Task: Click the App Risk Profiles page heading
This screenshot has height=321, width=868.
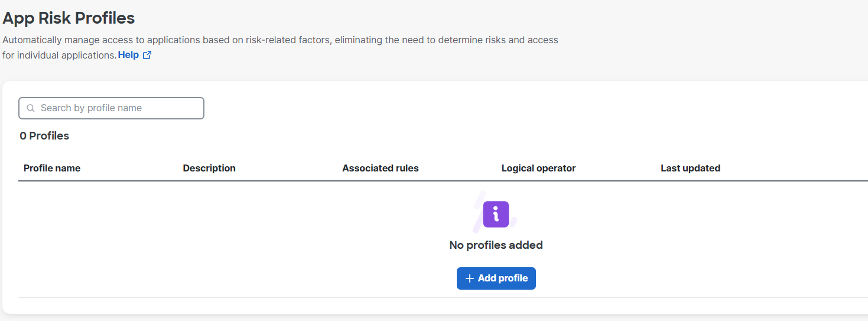Action: 69,18
